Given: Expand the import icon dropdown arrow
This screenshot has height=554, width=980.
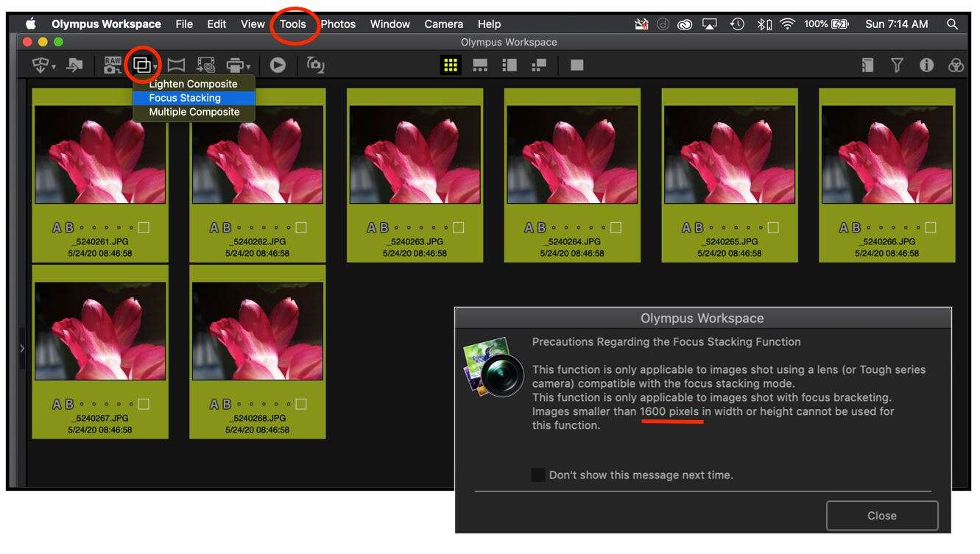Looking at the screenshot, I should click(x=54, y=68).
